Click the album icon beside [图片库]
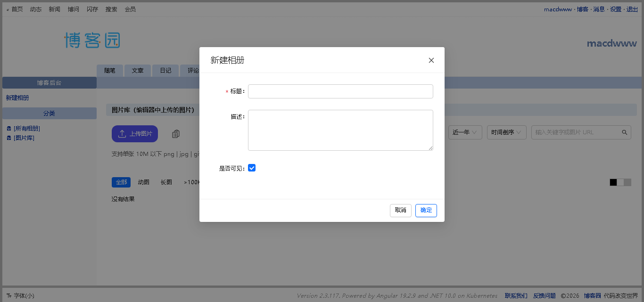The width and height of the screenshot is (644, 302). pyautogui.click(x=9, y=138)
